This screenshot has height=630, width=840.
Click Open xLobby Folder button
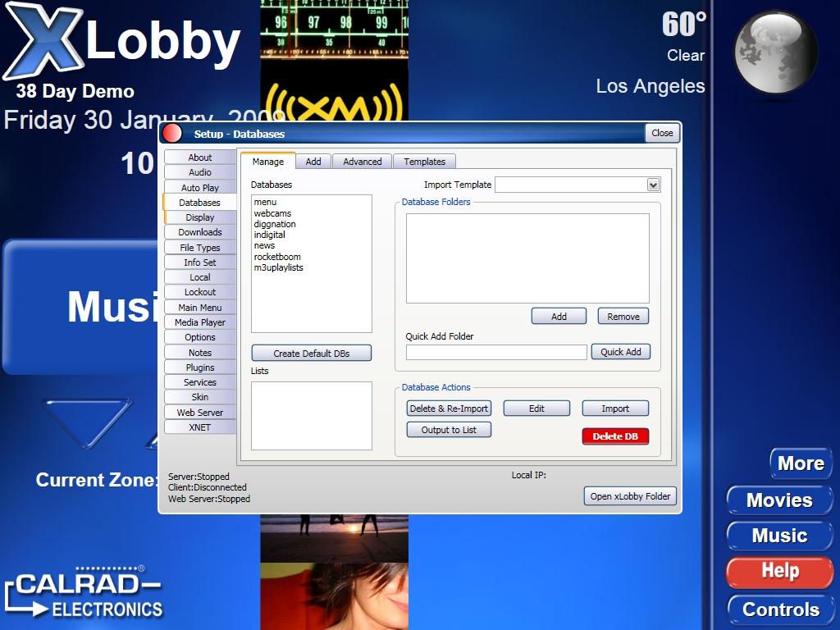coord(630,496)
